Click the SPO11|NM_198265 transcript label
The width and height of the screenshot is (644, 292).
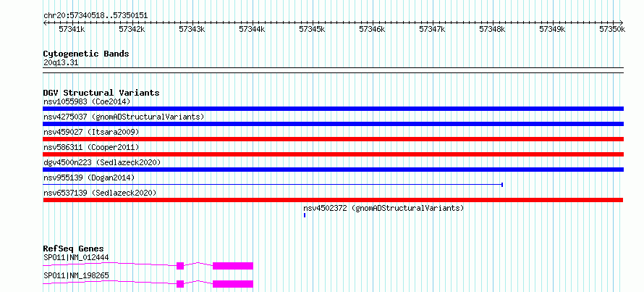tap(76, 275)
